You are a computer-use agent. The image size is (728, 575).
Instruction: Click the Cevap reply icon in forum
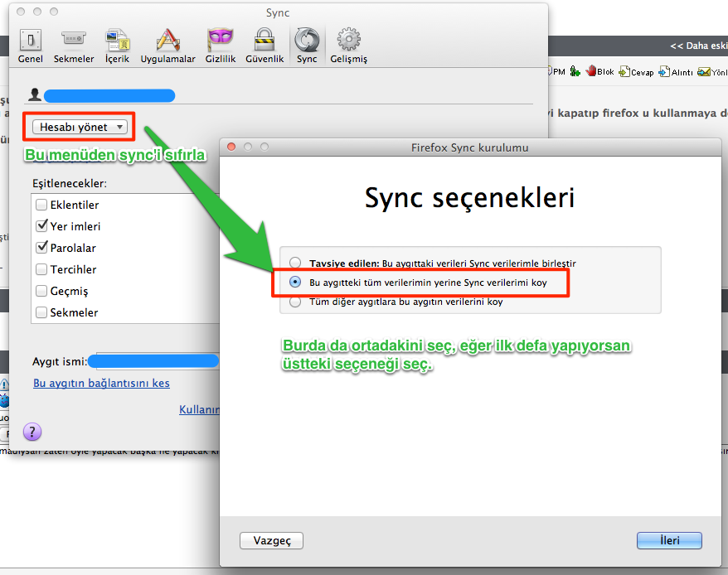pos(624,71)
